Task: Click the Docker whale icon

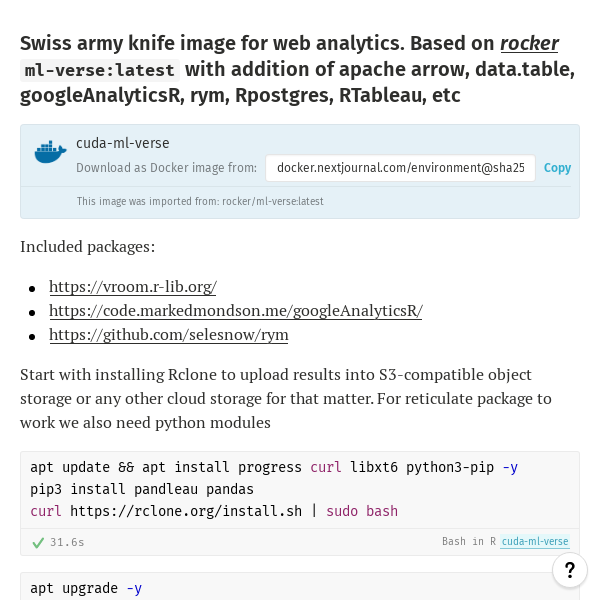Action: 51,152
